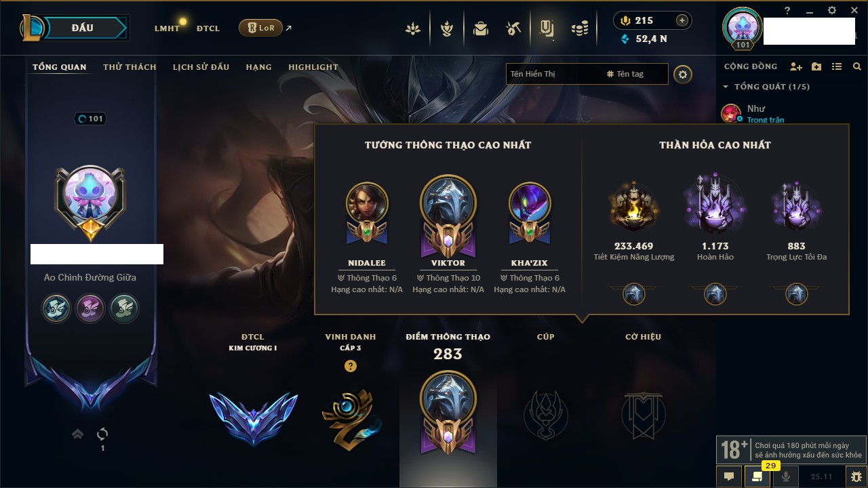Expand the up chevron below the banner

tap(78, 434)
